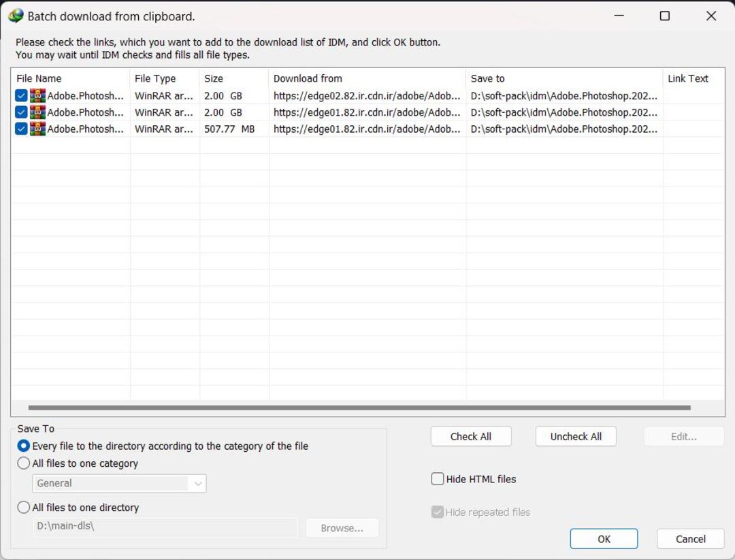Viewport: 735px width, 560px height.
Task: Uncheck the second file's checkbox
Action: tap(21, 112)
